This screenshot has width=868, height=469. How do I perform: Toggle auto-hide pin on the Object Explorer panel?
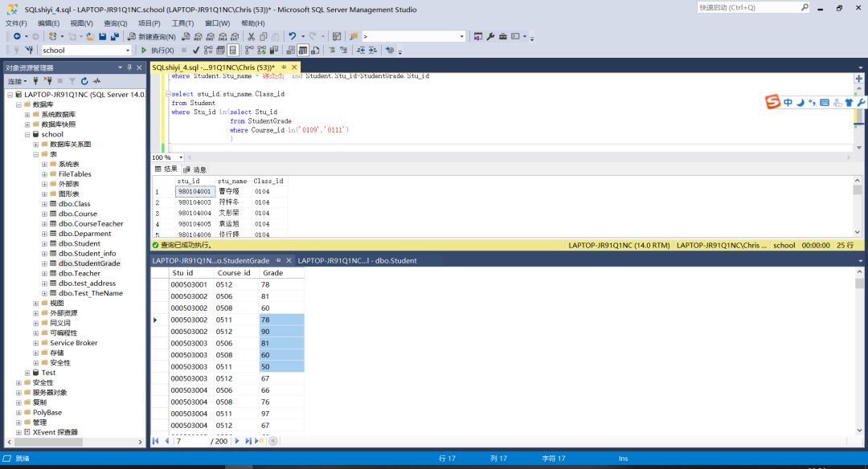point(129,67)
